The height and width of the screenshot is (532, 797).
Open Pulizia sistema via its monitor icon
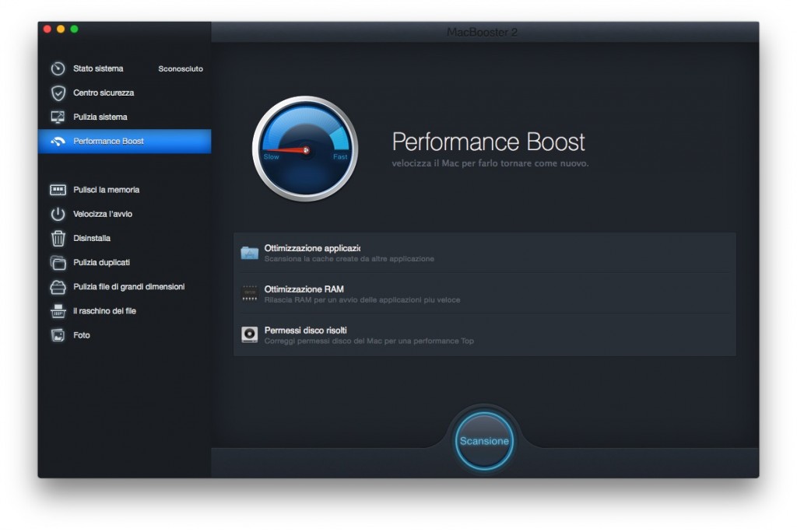click(58, 117)
